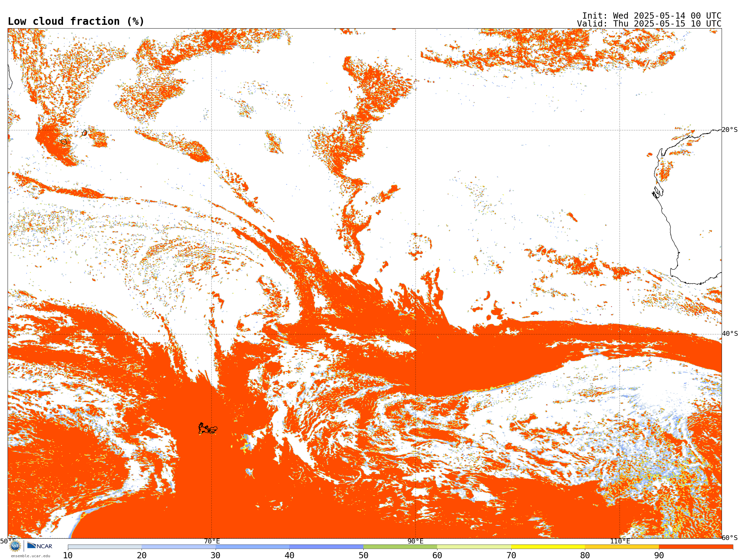Click the colorbar tick label 90
Viewport: 744px width, 560px height.
point(659,556)
